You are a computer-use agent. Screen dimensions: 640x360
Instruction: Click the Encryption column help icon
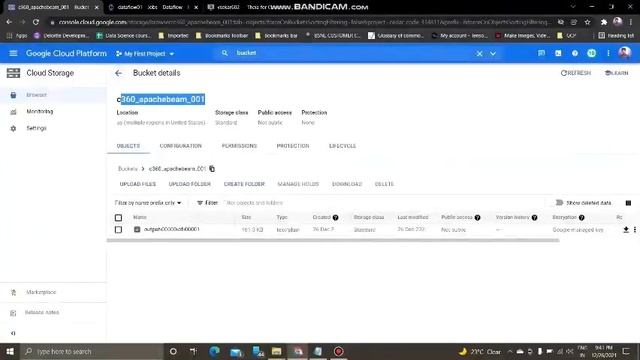coord(582,218)
